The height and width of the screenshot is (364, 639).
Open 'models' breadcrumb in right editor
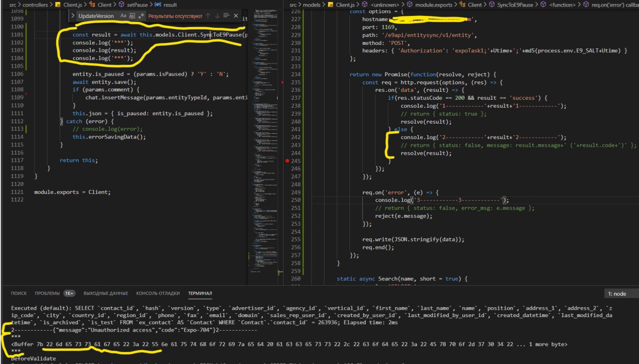(x=312, y=4)
